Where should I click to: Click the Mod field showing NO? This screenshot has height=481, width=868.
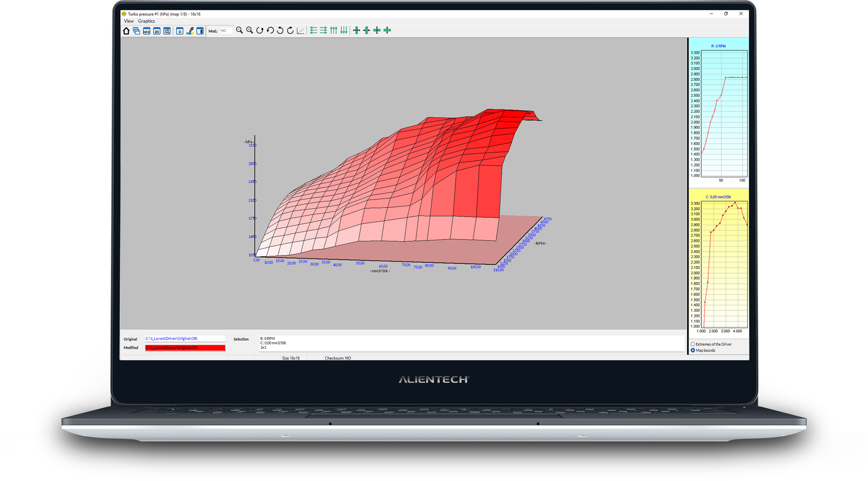coord(226,31)
